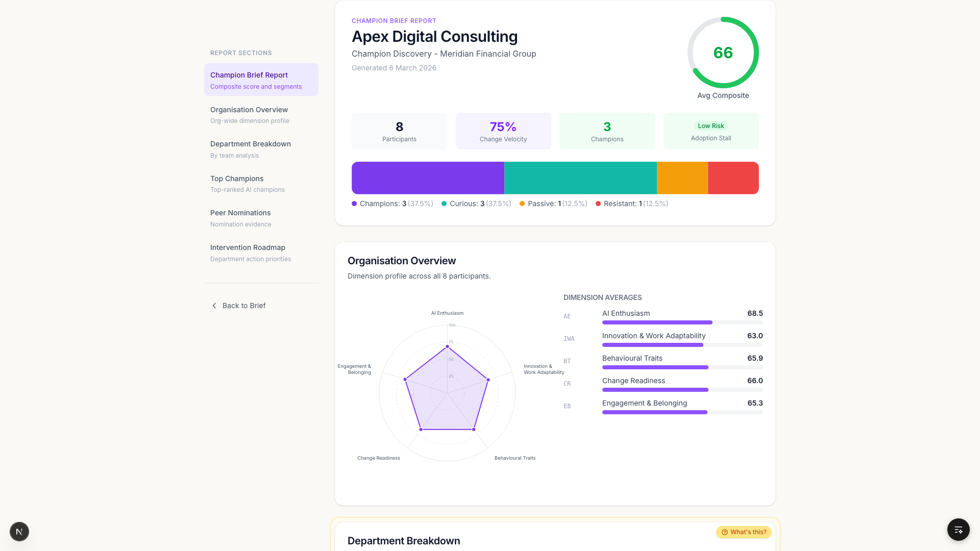Click the REPORT SECTIONS sidebar header
980x551 pixels.
point(241,53)
